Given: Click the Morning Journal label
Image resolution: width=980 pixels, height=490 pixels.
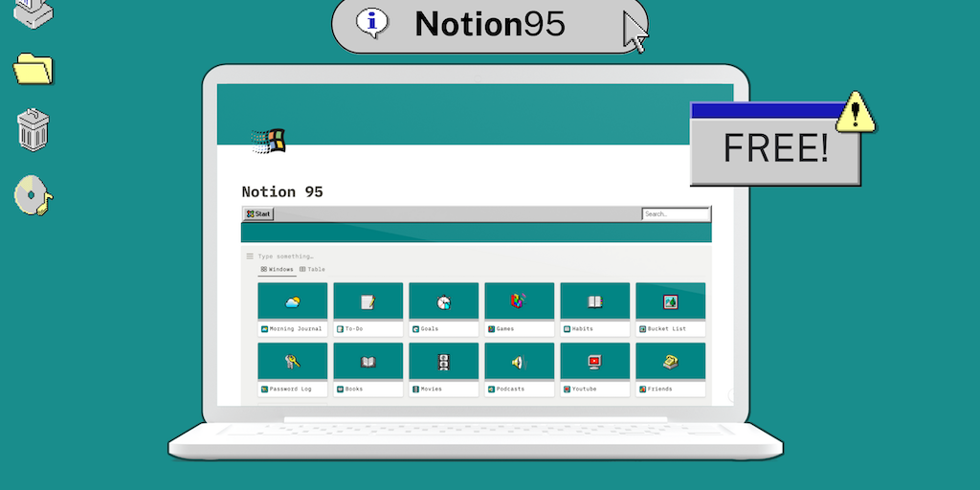Looking at the screenshot, I should tap(296, 329).
